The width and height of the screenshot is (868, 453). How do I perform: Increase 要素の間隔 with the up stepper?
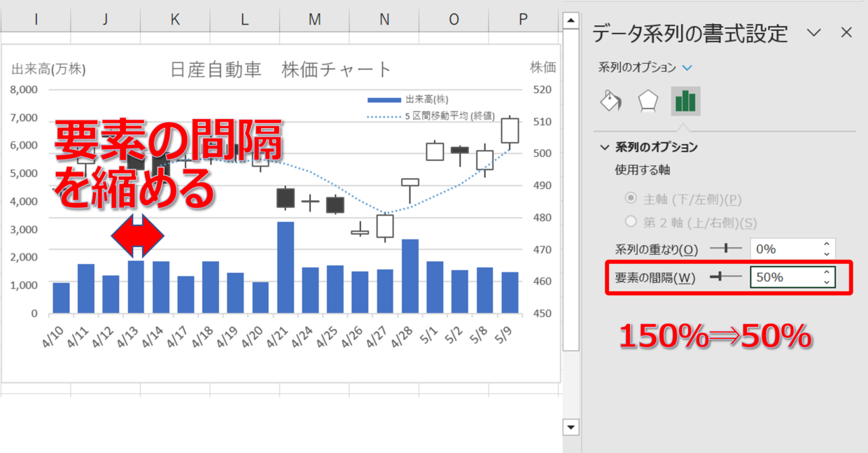pos(827,273)
